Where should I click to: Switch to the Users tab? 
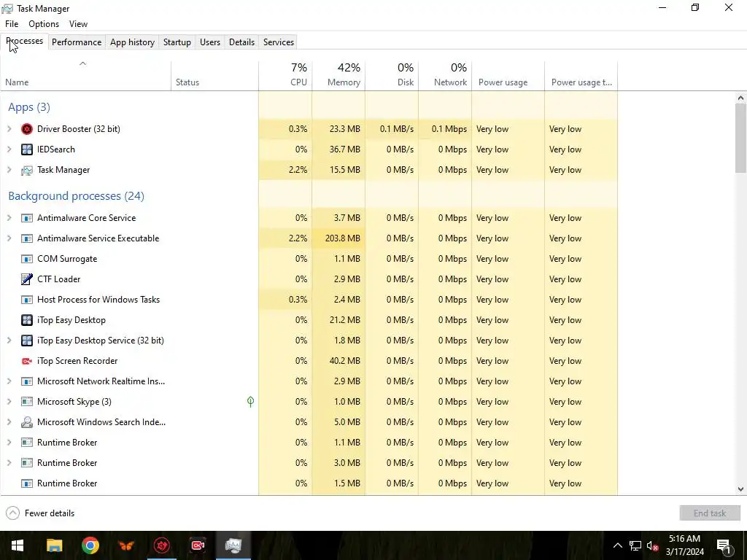210,42
